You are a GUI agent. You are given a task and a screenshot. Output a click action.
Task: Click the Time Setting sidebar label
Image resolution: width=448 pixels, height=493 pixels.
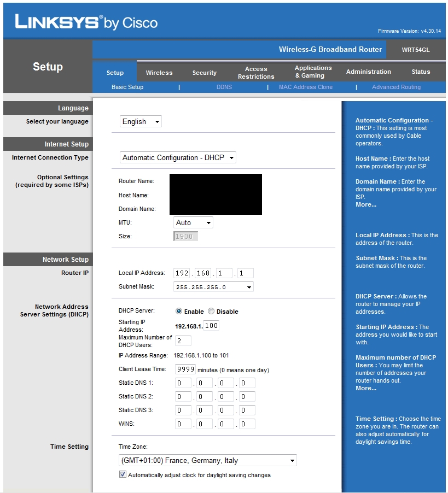point(69,447)
